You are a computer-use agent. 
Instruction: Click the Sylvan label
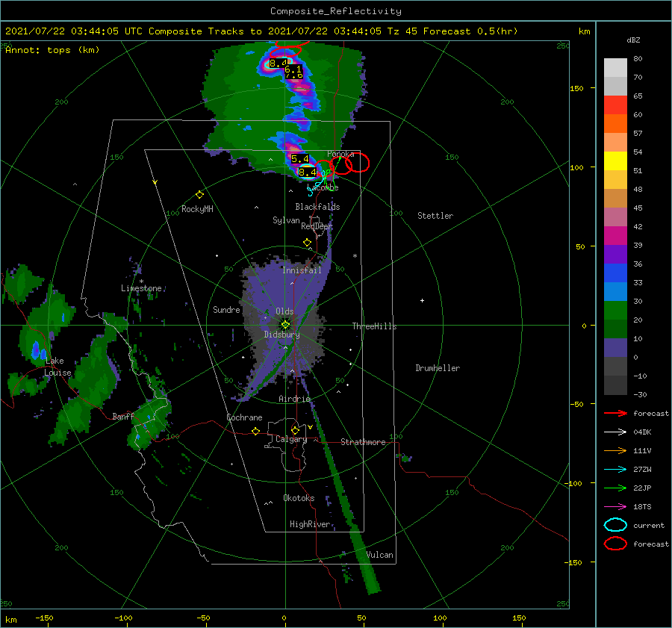pos(286,220)
